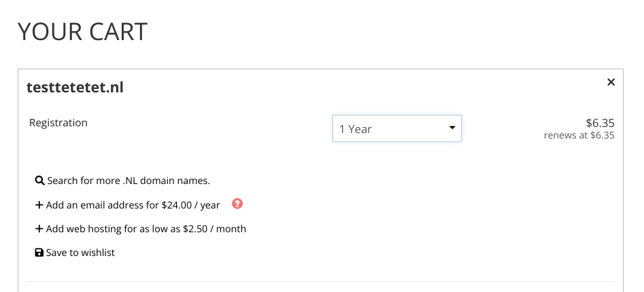Select the testtetetet.nl domain title
Screen dimensions: 644x292
(x=75, y=88)
